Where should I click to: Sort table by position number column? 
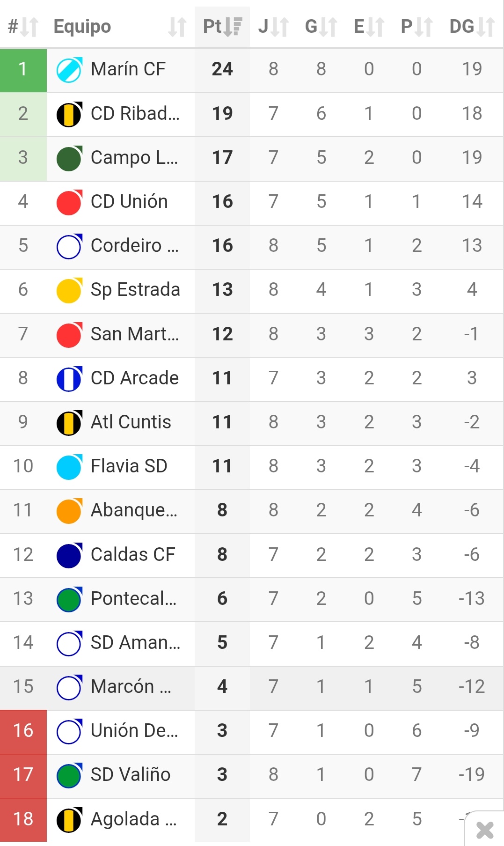pyautogui.click(x=23, y=27)
